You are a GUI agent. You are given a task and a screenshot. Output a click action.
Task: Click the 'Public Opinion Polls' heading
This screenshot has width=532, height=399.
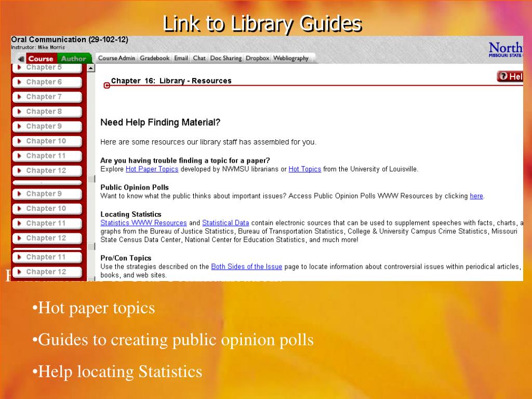pos(135,187)
